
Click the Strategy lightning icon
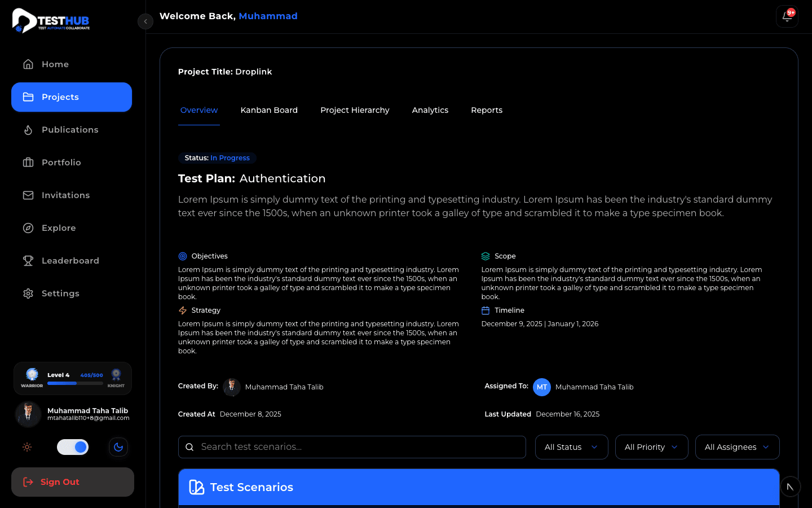tap(183, 310)
